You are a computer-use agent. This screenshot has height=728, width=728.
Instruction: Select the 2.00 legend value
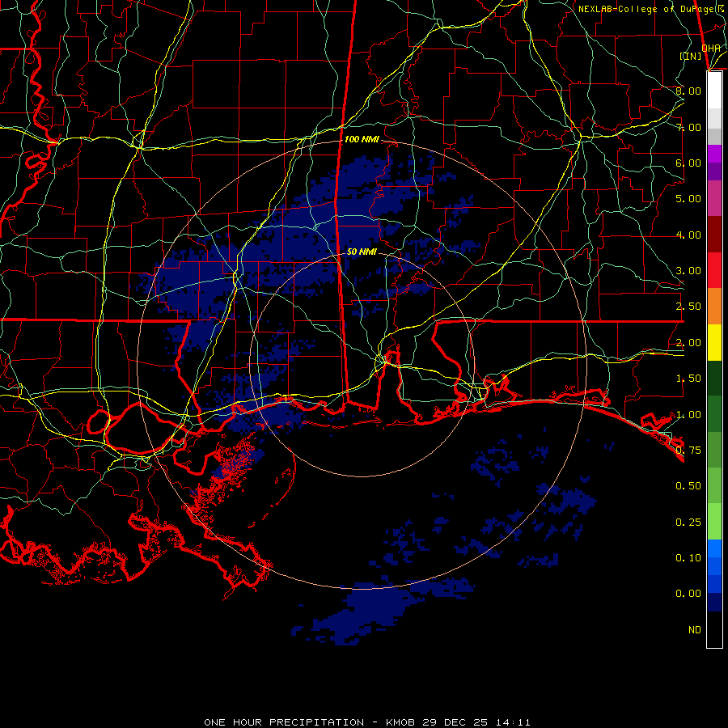tap(688, 343)
